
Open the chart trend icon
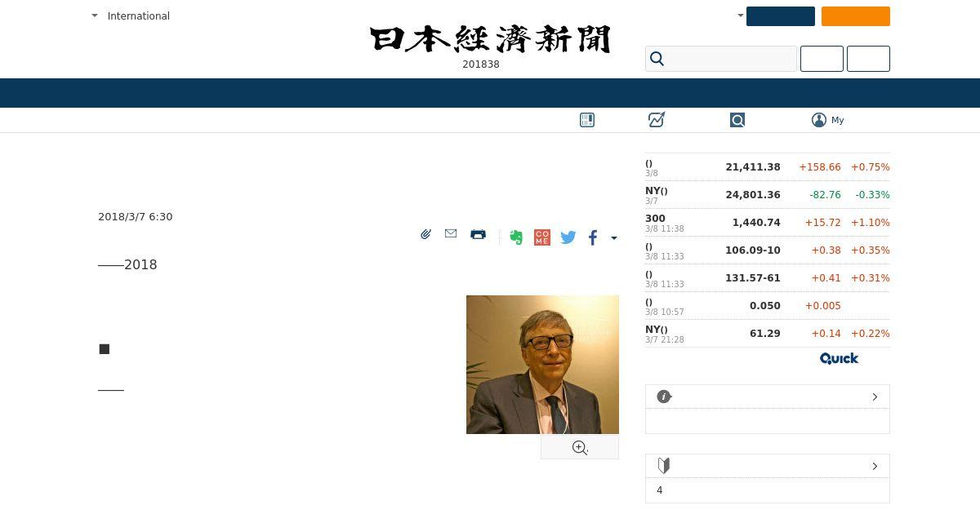coord(657,120)
